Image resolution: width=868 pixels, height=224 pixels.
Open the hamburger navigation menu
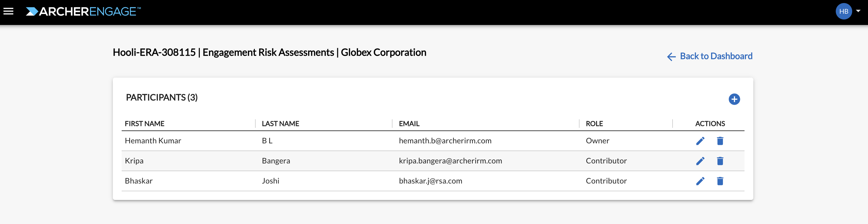9,12
